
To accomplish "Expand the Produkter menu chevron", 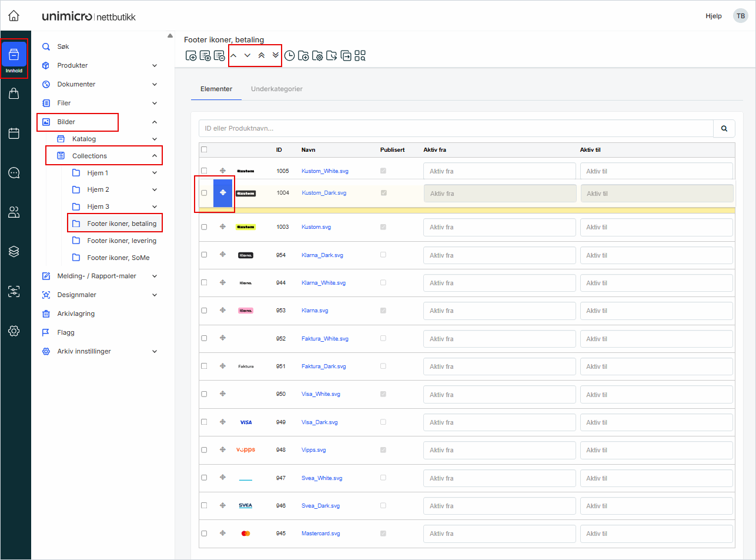I will click(155, 65).
